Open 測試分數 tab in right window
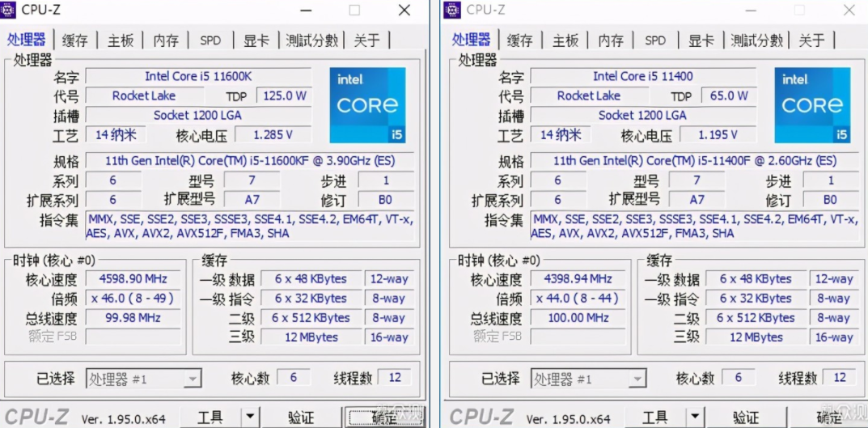868x428 pixels. point(756,40)
